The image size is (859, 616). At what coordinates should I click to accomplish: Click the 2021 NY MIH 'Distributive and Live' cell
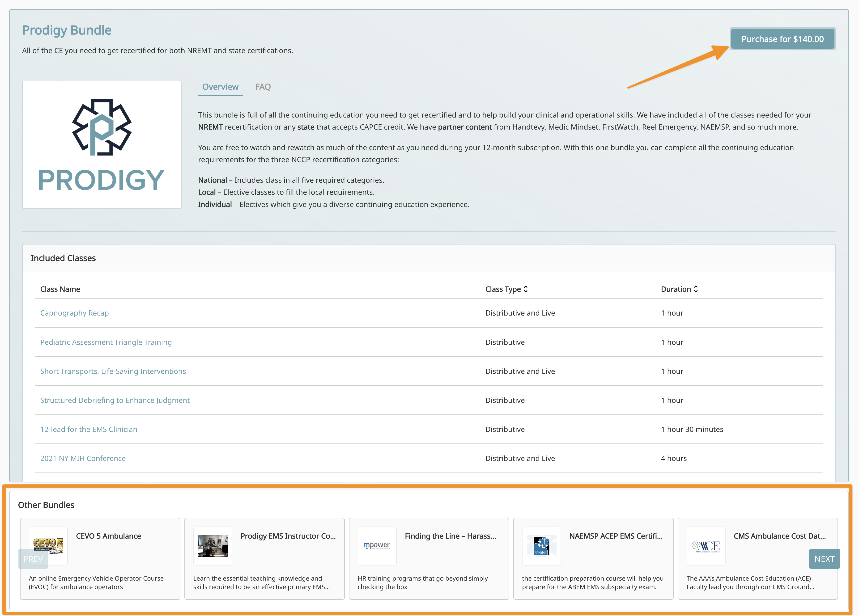[x=520, y=459]
